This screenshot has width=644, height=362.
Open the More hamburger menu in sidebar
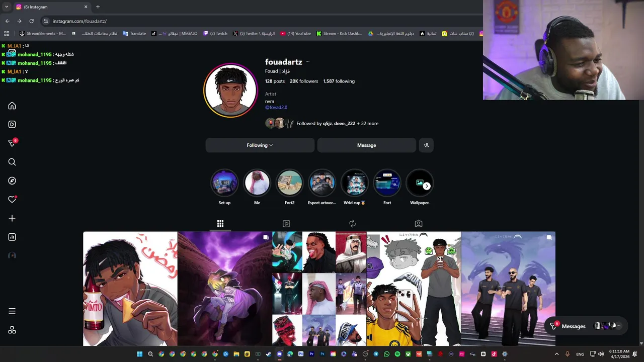pos(12,311)
